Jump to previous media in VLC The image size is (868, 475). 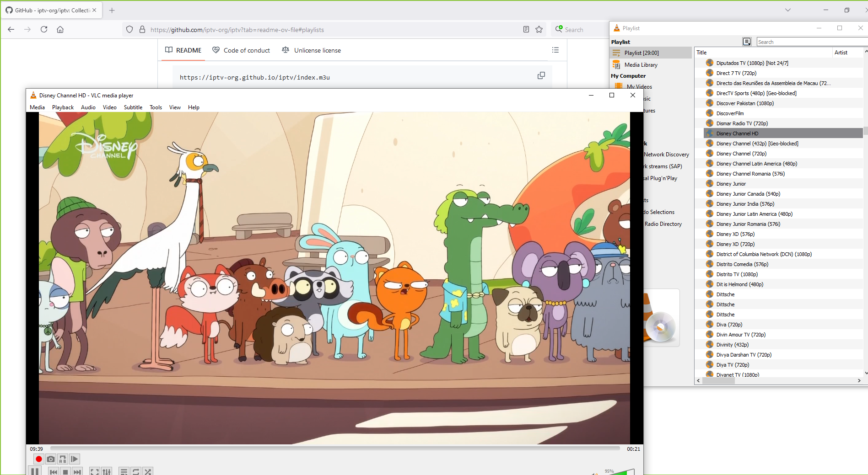tap(54, 472)
